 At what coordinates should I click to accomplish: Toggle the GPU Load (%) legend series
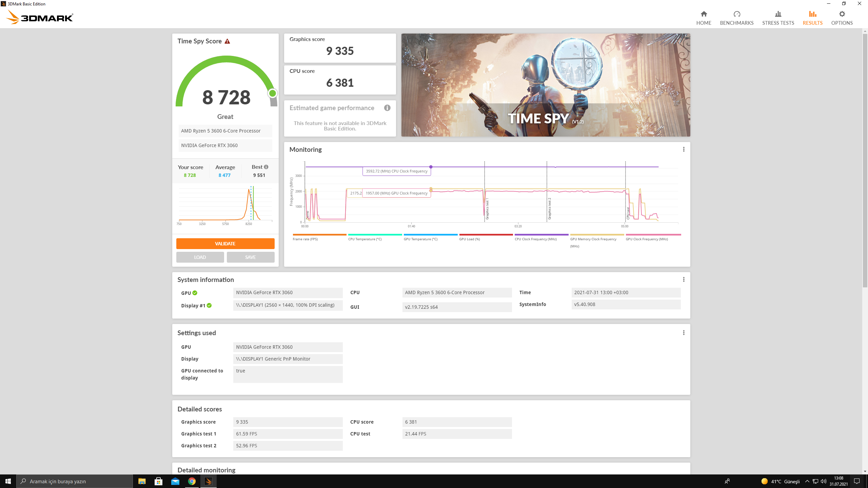[x=469, y=239]
